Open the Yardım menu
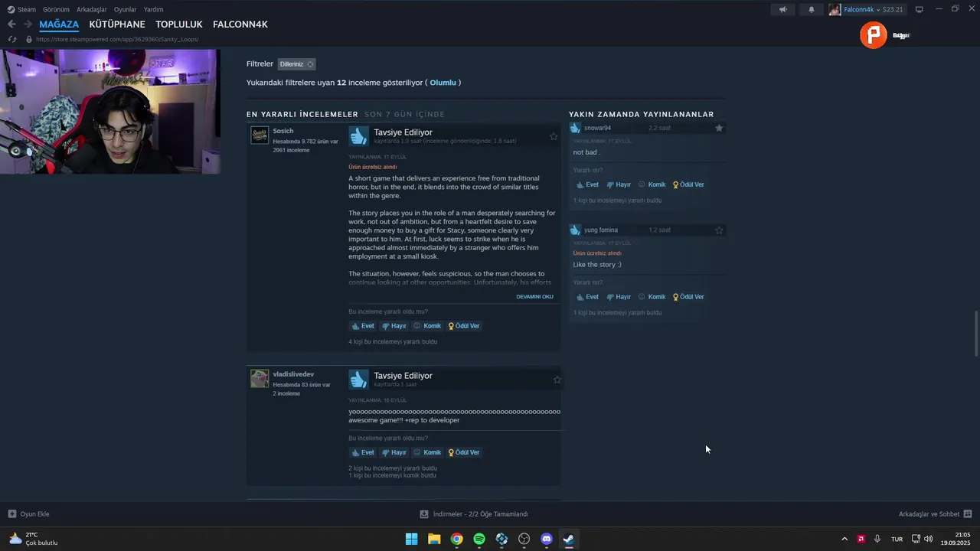 153,9
